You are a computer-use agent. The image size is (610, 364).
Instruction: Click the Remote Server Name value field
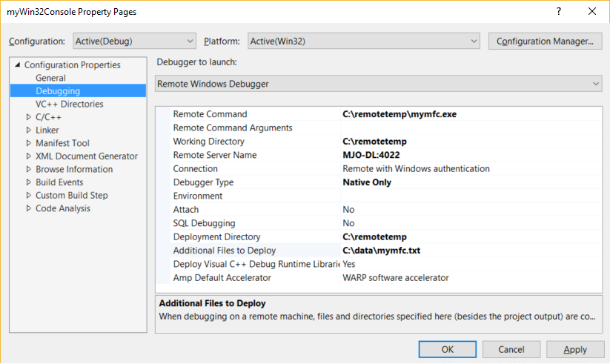470,155
